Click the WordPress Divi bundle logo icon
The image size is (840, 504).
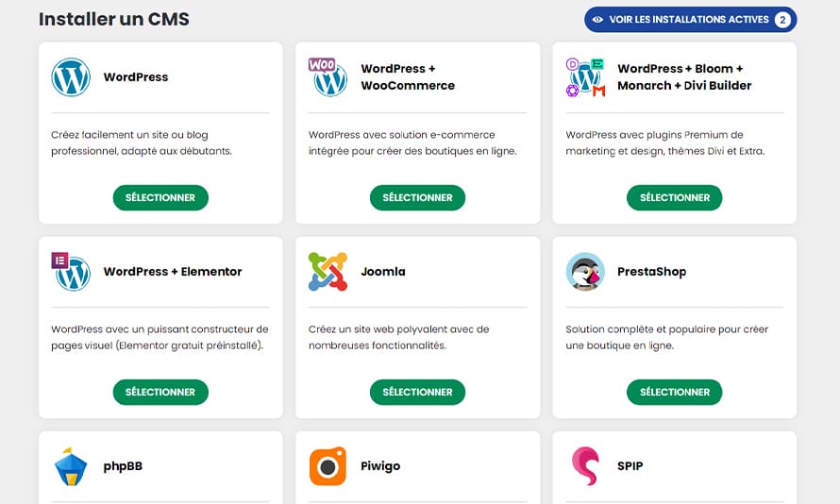tap(585, 77)
